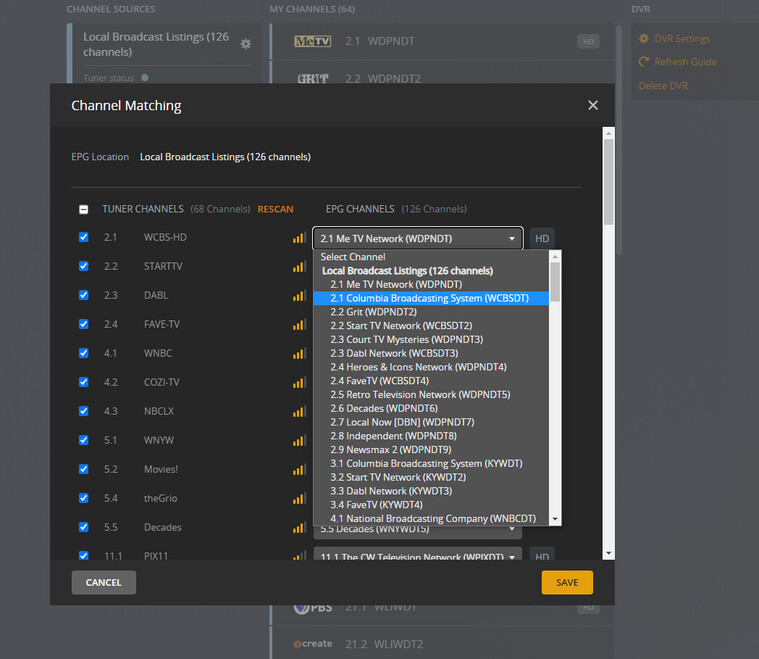Click the Refresh Guide icon
Viewport: 759px width, 659px height.
pos(644,61)
